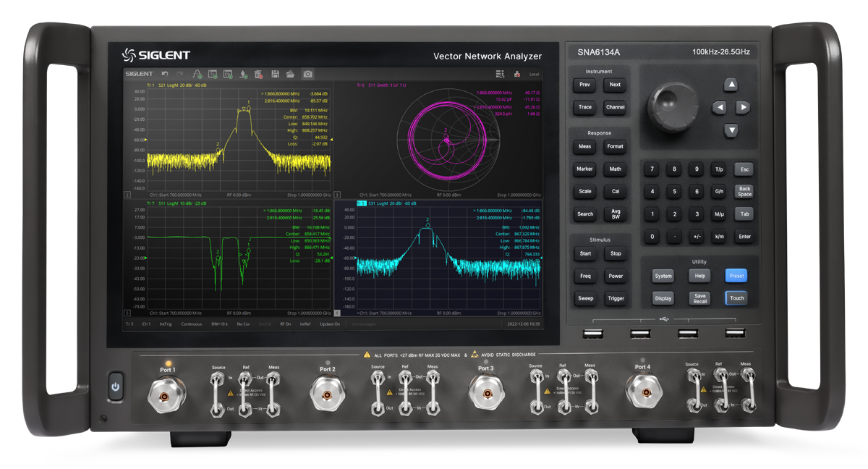Screen dimensions: 868x469
Task: Click the open folder recall icon
Action: click(290, 74)
